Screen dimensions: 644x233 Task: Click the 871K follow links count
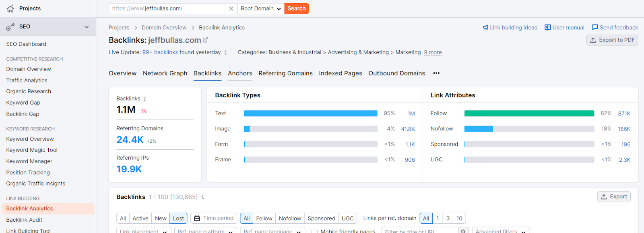624,113
